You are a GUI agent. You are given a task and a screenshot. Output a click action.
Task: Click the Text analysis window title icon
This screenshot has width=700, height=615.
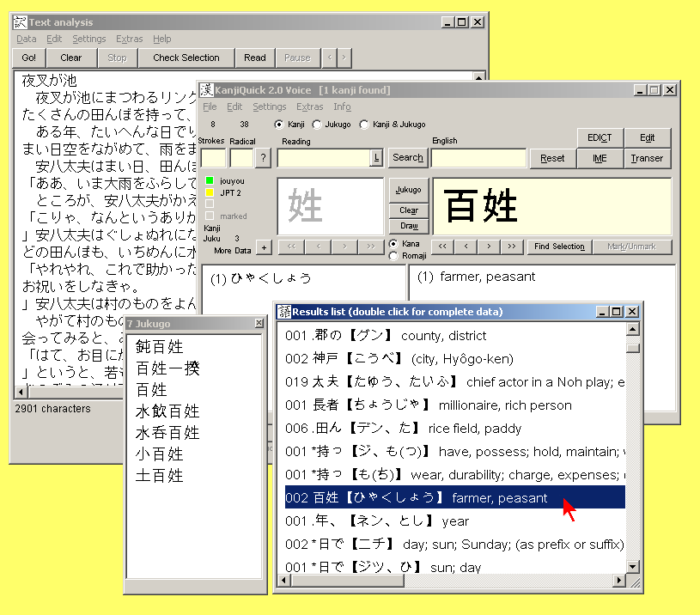(21, 22)
